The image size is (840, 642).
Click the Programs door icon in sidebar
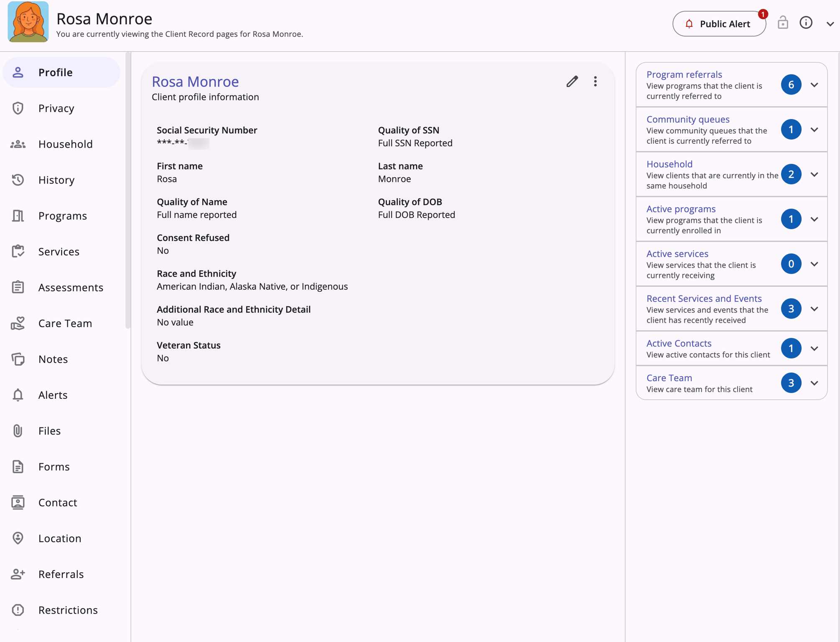tap(18, 216)
